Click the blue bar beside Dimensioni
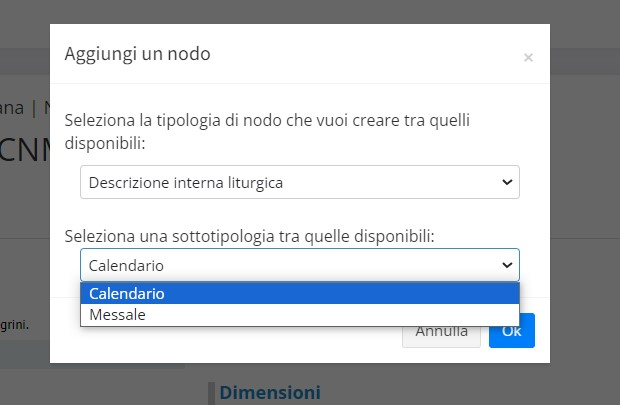 (210, 392)
